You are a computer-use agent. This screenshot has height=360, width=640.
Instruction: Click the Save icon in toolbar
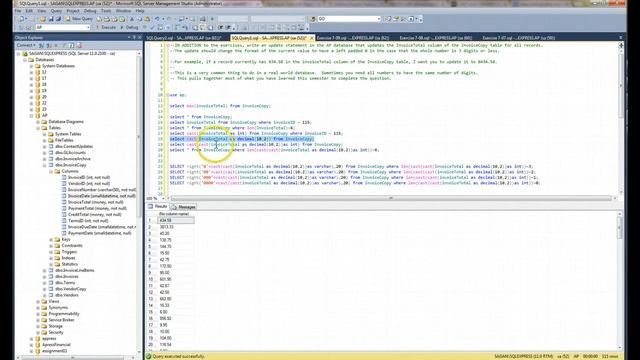click(51, 19)
